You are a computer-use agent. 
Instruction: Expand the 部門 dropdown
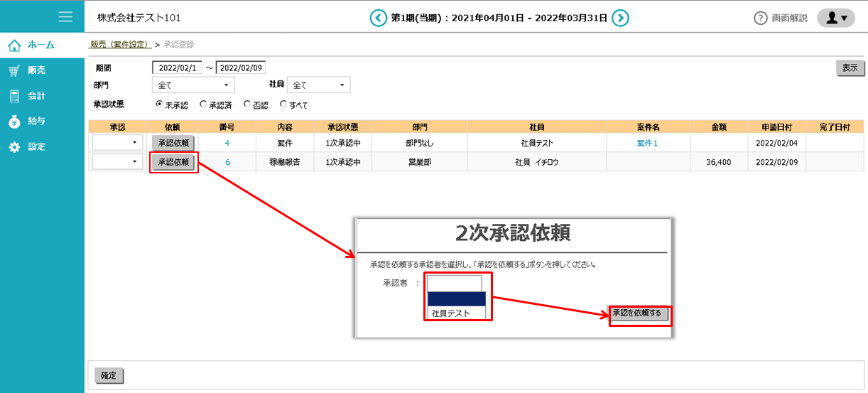point(193,85)
